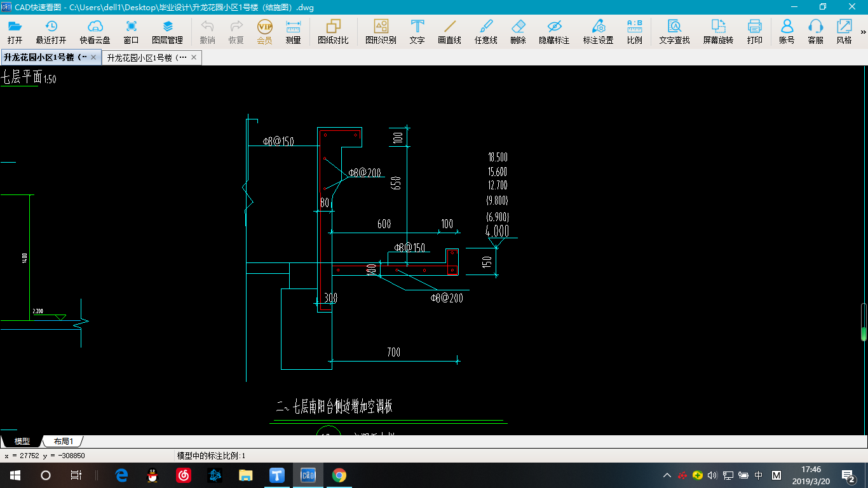The width and height of the screenshot is (868, 488).
Task: Open Task View in taskbar
Action: (76, 475)
